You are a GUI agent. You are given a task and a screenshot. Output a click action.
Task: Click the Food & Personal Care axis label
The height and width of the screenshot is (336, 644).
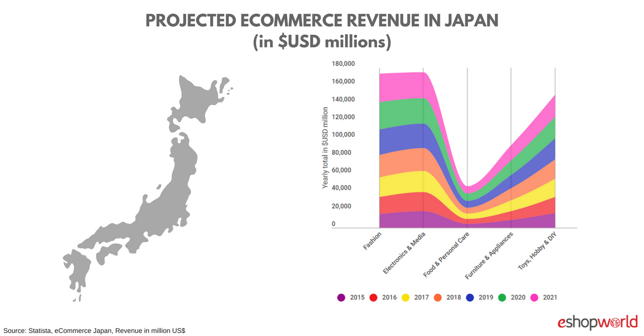point(448,255)
